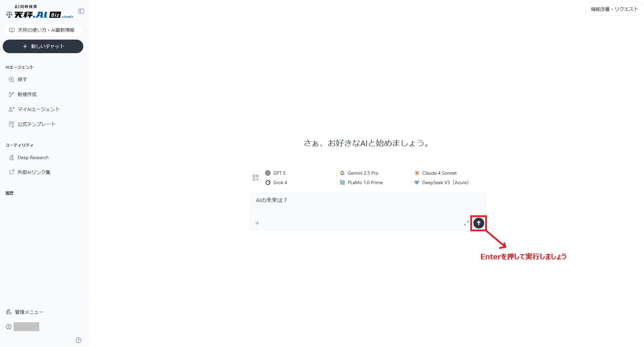Screen dimensions: 644x347
Task: Select the Gemini 2.5 Pro model
Action: (x=363, y=173)
